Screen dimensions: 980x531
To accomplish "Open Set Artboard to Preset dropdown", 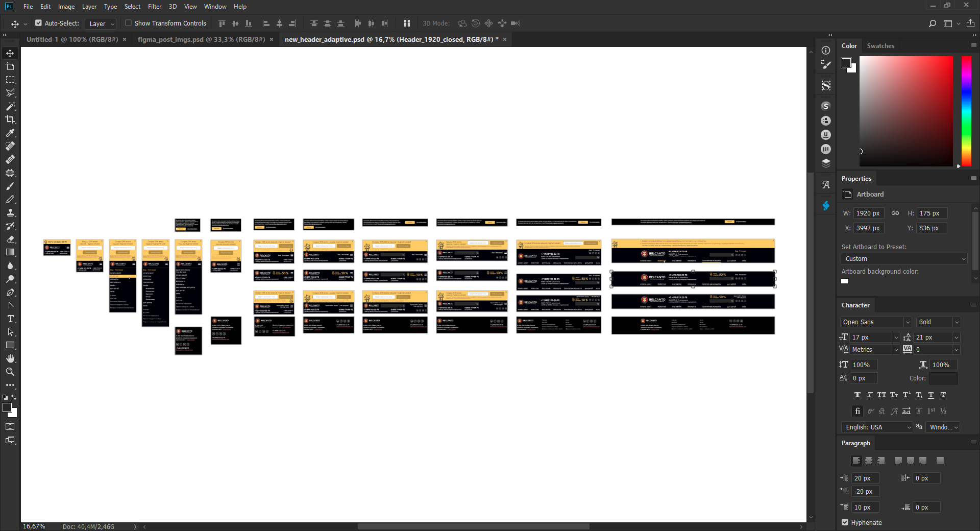I will (904, 259).
